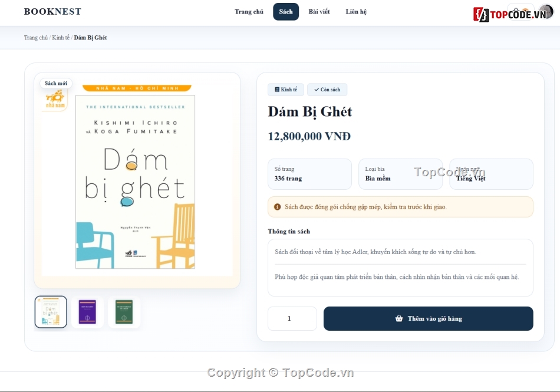Select the Sách navigation tab
Viewport: 560px width, 392px height.
[x=286, y=12]
